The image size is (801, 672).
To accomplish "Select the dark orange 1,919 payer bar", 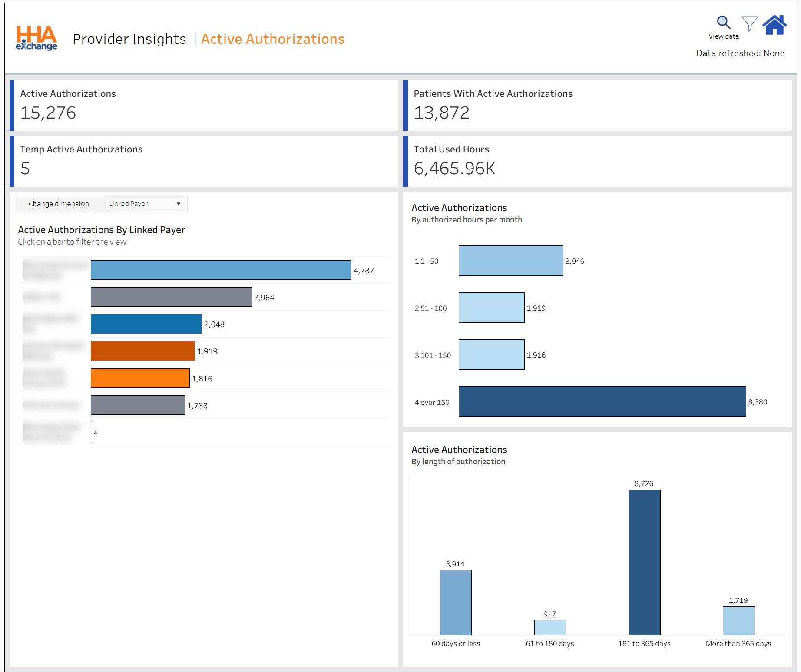I will 142,351.
